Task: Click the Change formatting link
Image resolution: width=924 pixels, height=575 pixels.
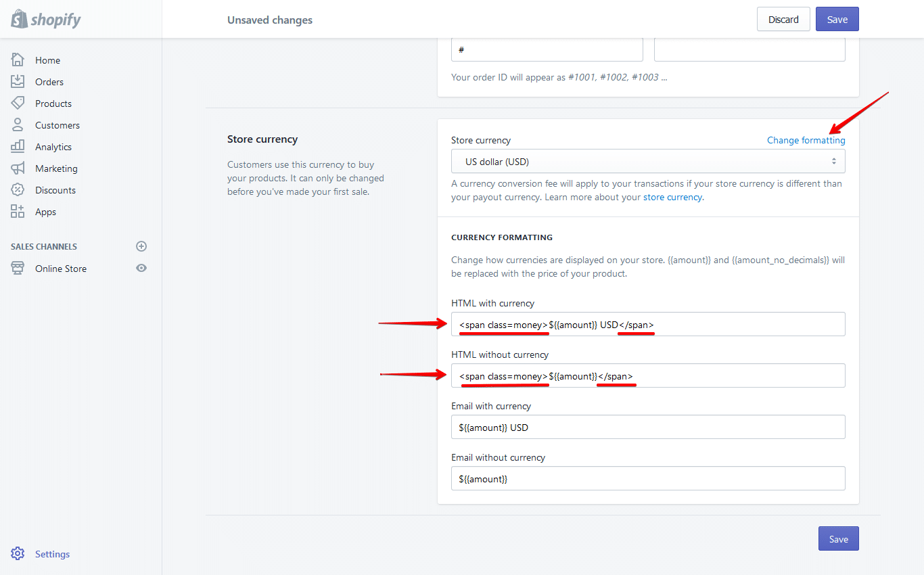Action: coord(806,140)
